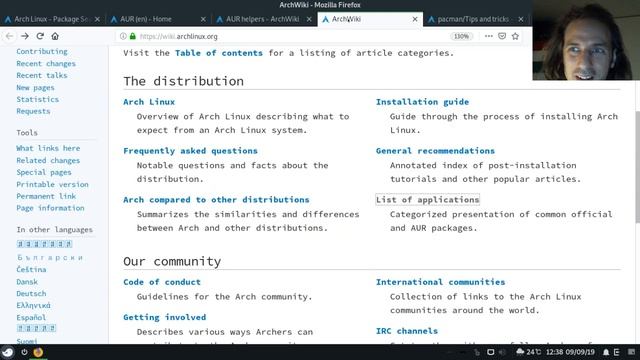This screenshot has height=360, width=640.
Task: Open the Arch Linux overview article
Action: (149, 102)
